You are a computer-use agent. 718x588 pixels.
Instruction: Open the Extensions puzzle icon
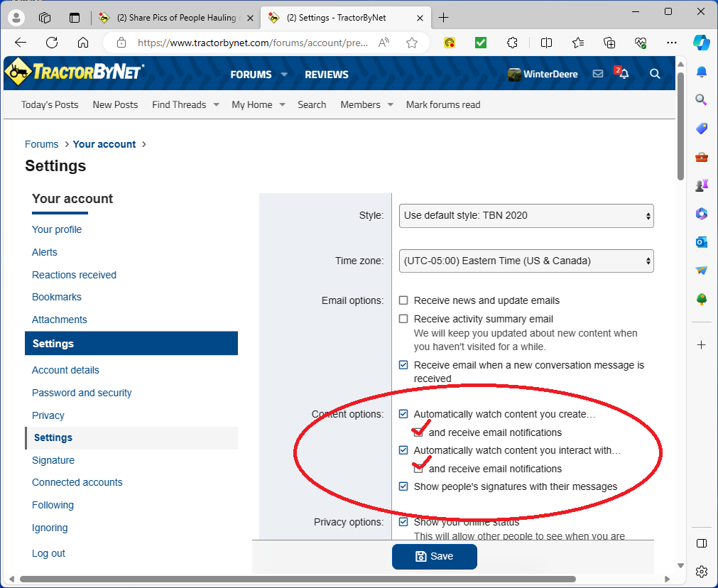coord(512,43)
